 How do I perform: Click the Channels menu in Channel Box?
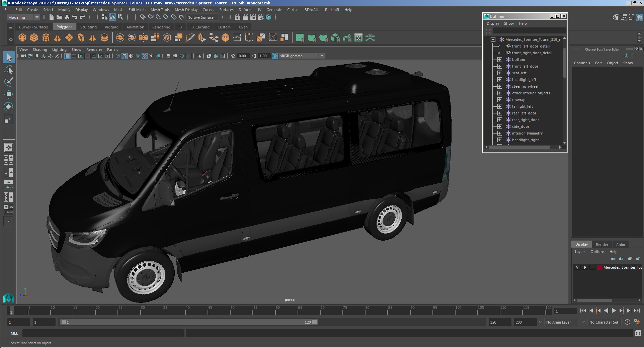click(x=582, y=63)
